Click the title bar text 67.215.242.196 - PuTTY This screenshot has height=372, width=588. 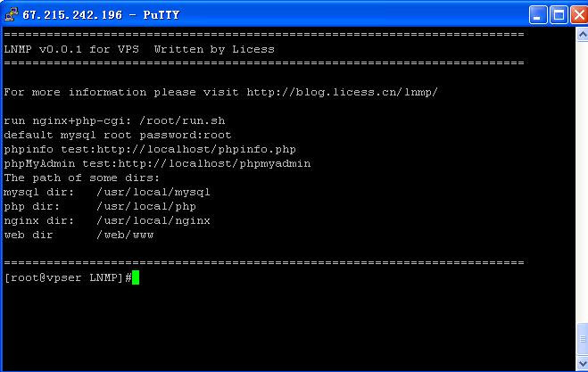point(101,14)
